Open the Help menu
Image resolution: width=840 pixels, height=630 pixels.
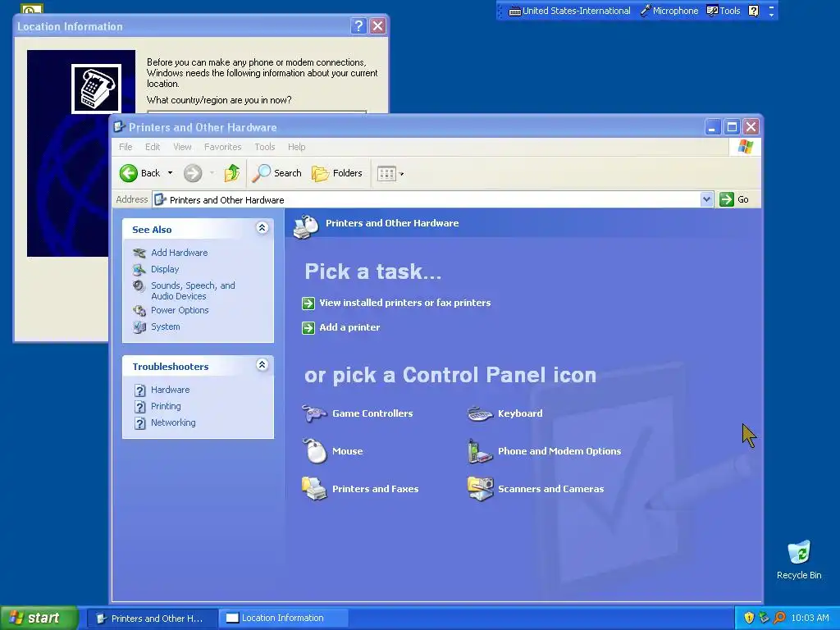coord(296,147)
